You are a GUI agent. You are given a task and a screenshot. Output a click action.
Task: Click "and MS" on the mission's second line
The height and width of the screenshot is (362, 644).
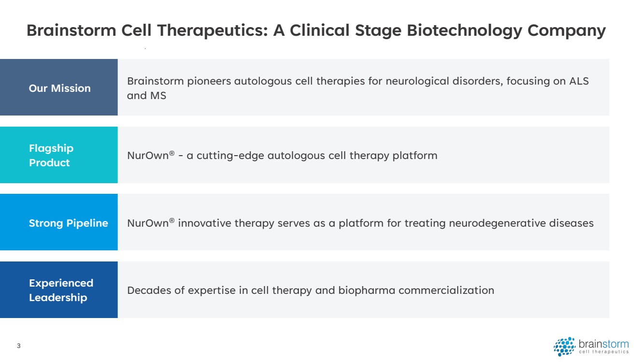(146, 96)
